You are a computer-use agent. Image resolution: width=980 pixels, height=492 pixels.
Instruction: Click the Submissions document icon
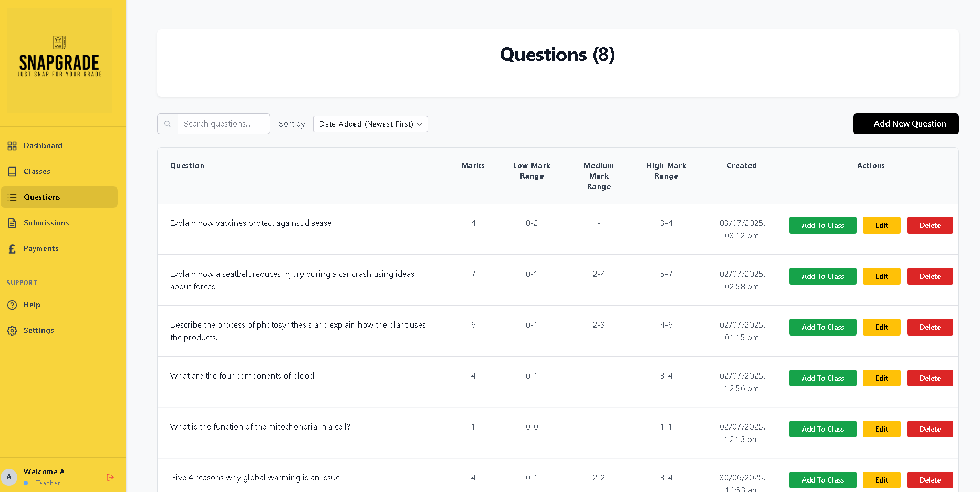12,223
